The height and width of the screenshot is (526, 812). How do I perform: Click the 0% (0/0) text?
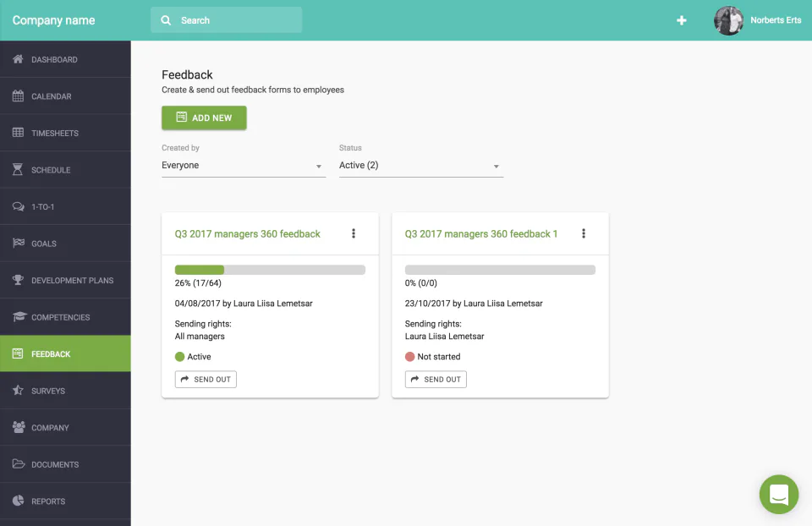tap(421, 283)
